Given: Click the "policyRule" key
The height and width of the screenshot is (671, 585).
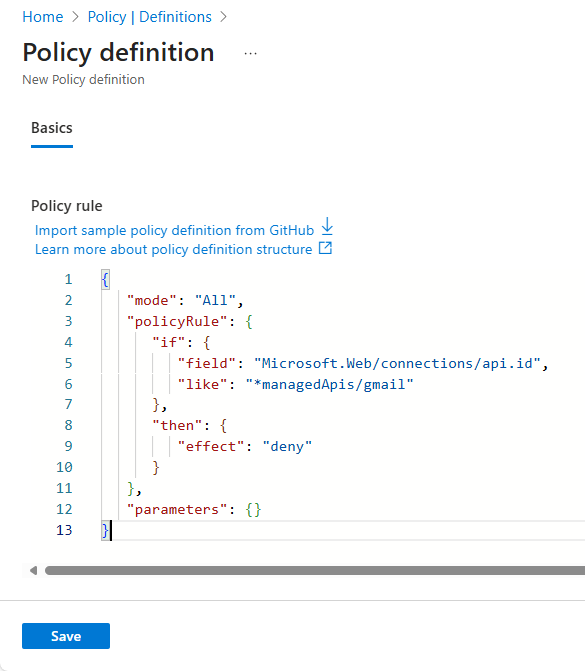Looking at the screenshot, I should (177, 321).
